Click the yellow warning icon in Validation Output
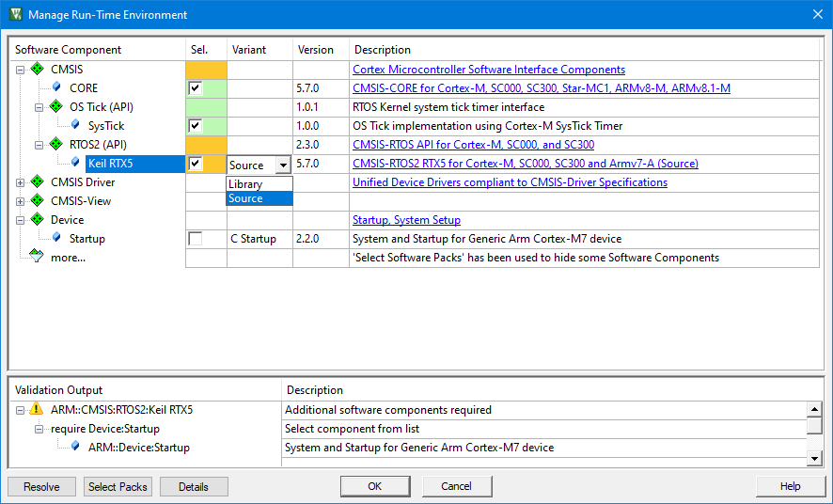The height and width of the screenshot is (504, 833). coord(38,410)
